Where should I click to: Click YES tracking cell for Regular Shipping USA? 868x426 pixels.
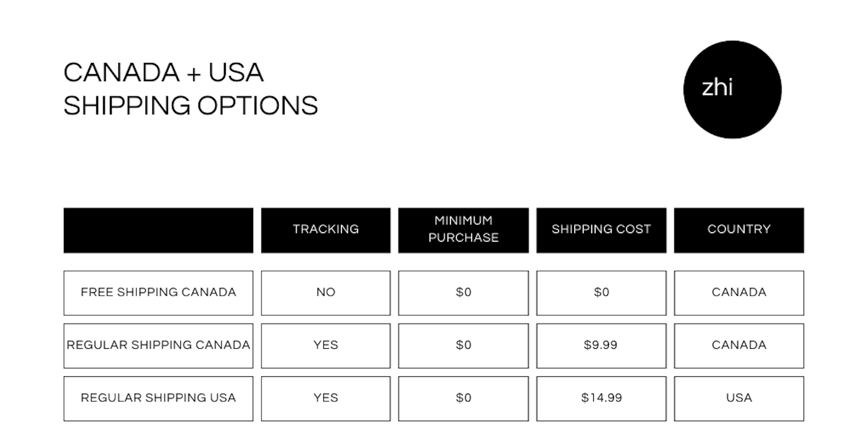coord(326,398)
